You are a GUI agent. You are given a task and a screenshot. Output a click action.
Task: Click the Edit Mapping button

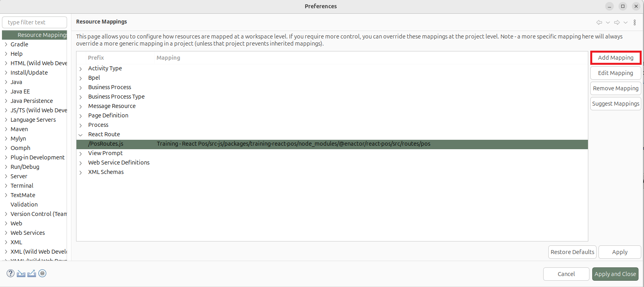pos(615,73)
